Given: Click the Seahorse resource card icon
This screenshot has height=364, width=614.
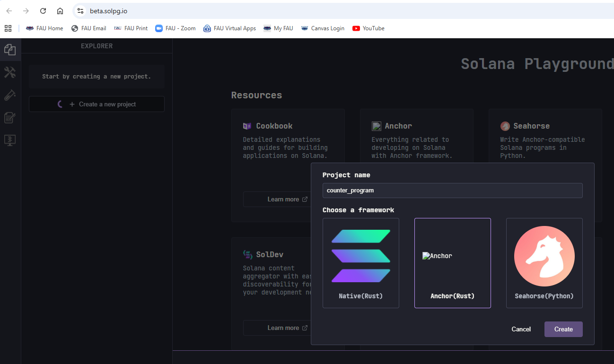Looking at the screenshot, I should (505, 126).
